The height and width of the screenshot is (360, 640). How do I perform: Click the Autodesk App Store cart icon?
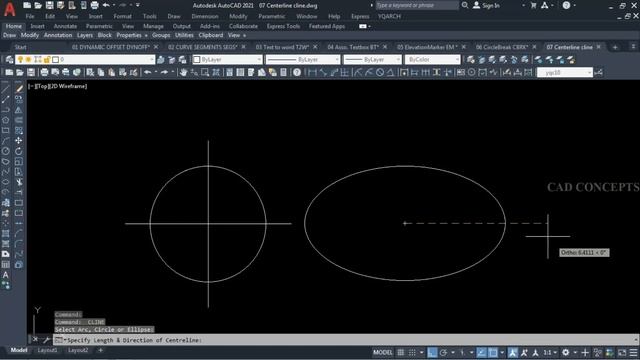point(533,5)
